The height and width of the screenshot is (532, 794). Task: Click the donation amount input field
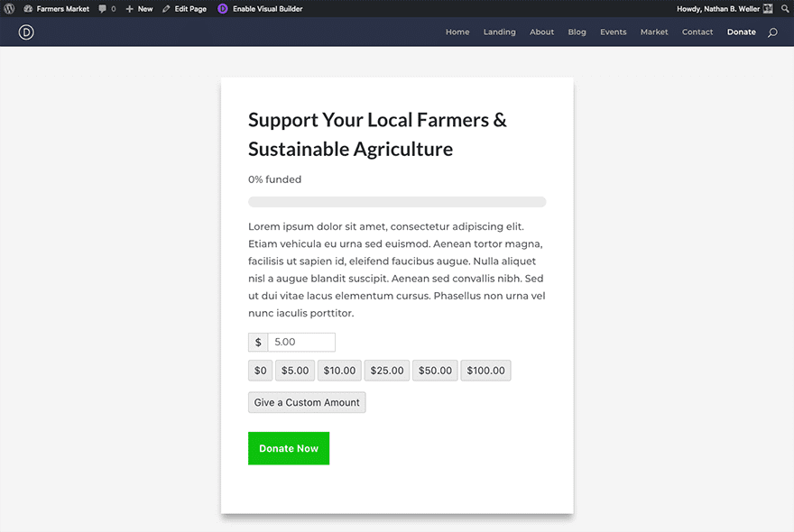301,343
